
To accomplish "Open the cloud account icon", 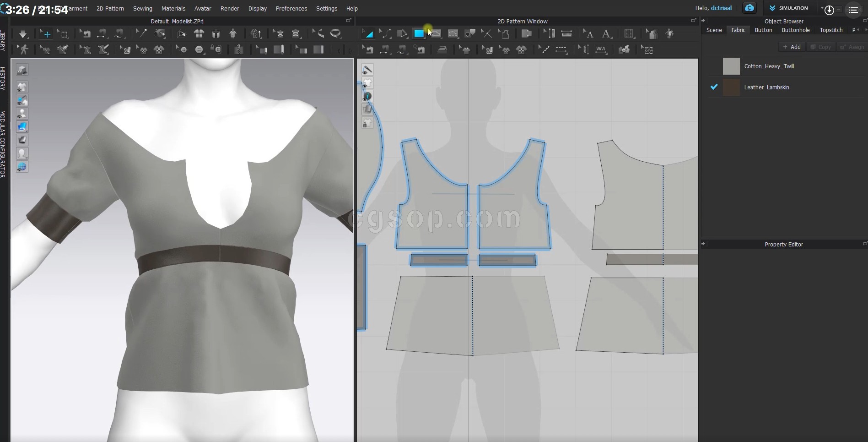I will point(749,8).
